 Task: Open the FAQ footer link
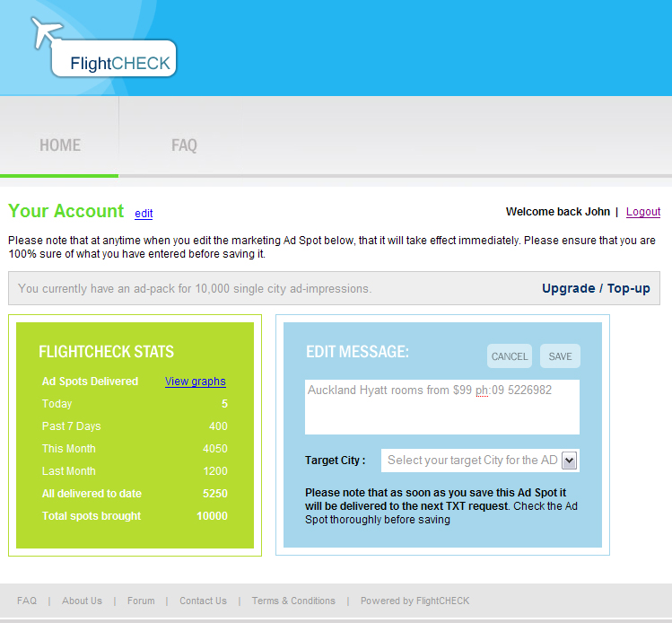(27, 601)
